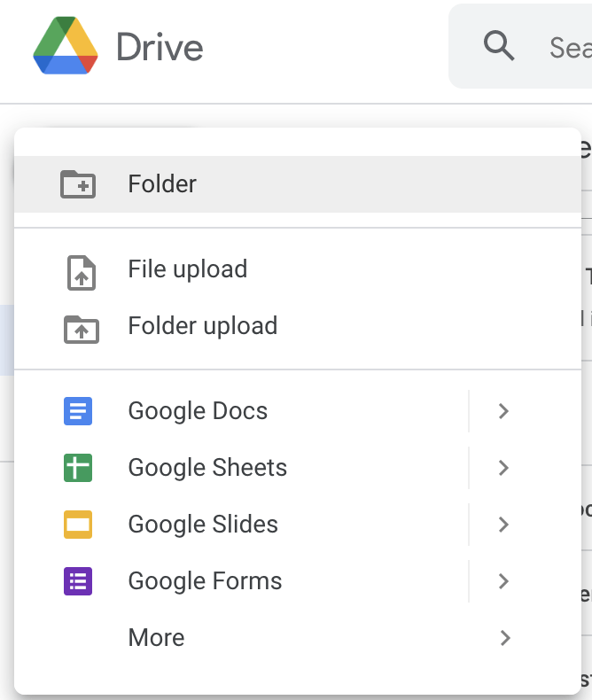Click the purple Google Forms icon
The width and height of the screenshot is (592, 700).
pyautogui.click(x=78, y=581)
